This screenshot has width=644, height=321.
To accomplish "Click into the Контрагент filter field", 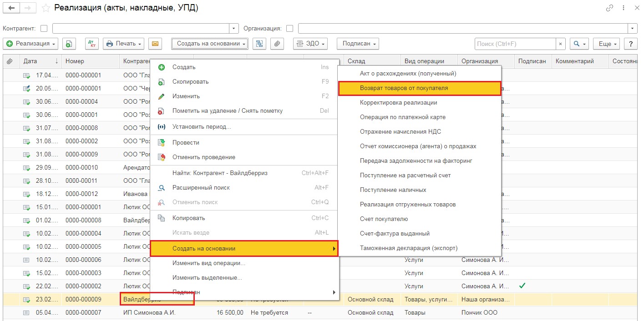I will 141,28.
